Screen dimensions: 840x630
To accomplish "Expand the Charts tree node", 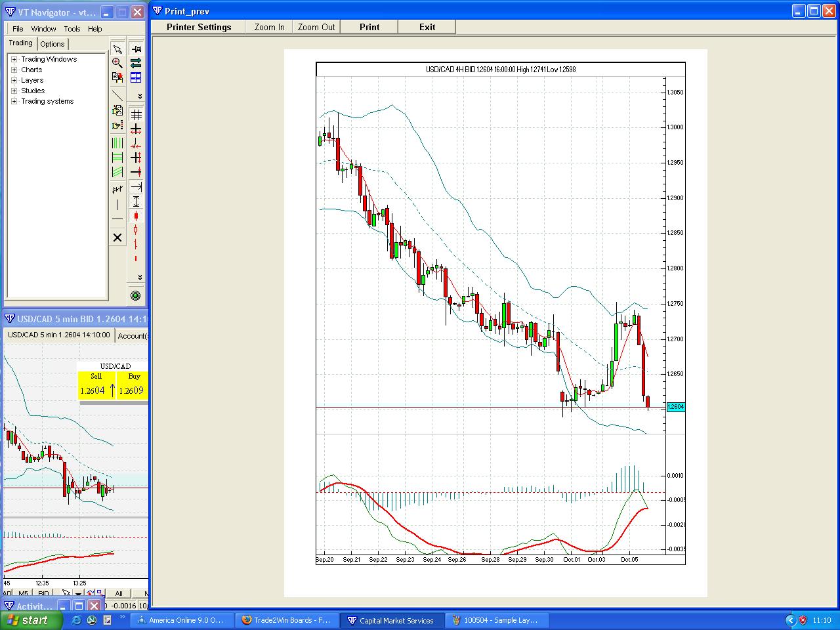I will 14,70.
